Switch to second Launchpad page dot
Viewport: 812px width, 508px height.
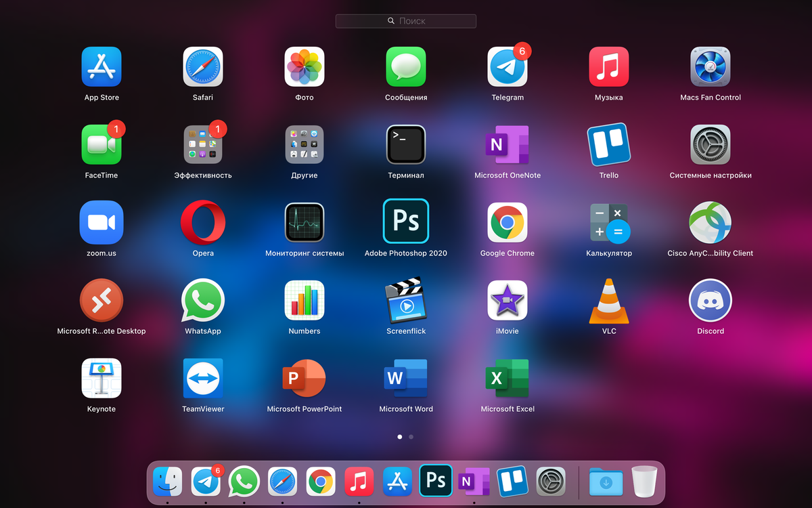pos(411,437)
